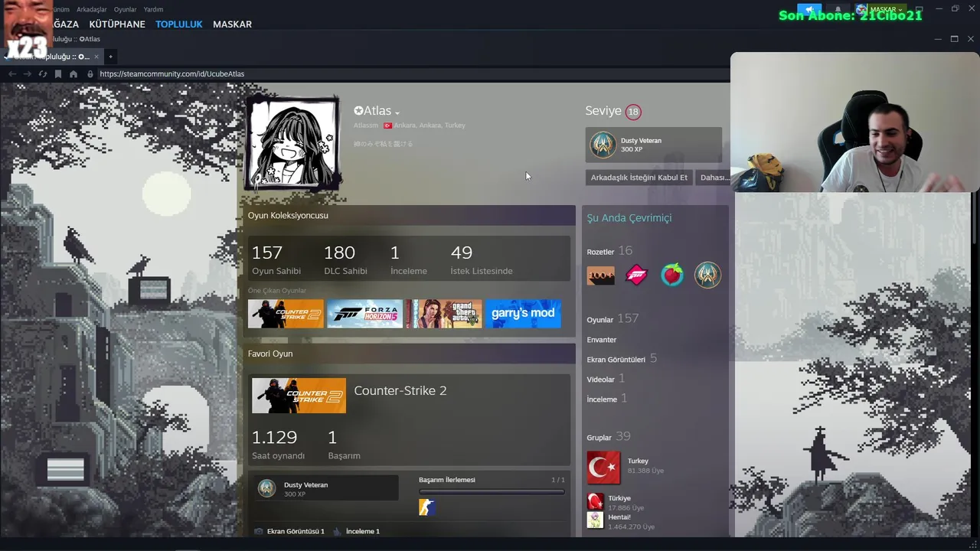Click the padlock icon beside the URL
The width and height of the screenshot is (980, 551).
pyautogui.click(x=90, y=74)
